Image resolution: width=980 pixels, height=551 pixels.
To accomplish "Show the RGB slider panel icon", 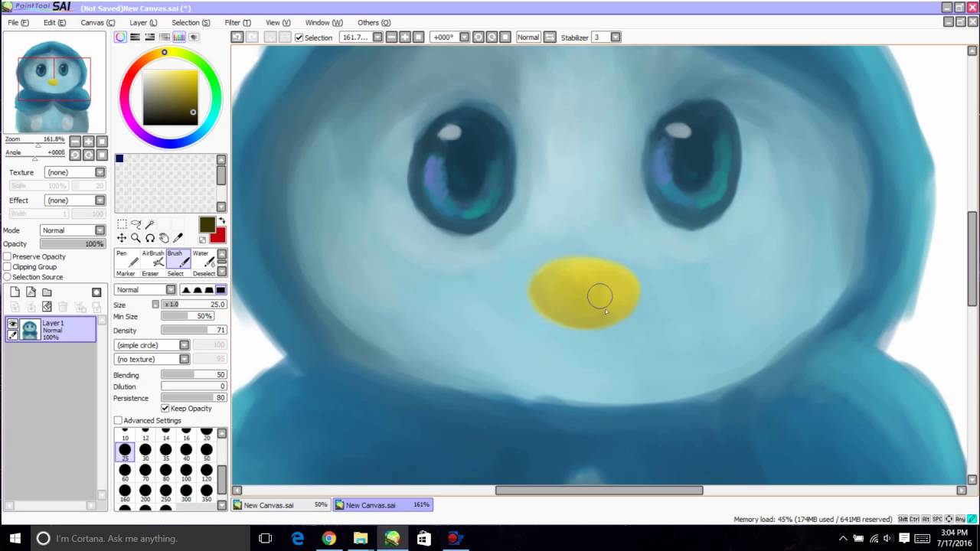I will 135,37.
